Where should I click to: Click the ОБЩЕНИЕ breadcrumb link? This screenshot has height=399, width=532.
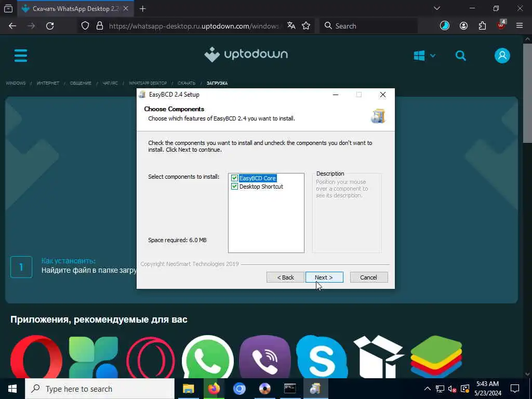pyautogui.click(x=81, y=83)
